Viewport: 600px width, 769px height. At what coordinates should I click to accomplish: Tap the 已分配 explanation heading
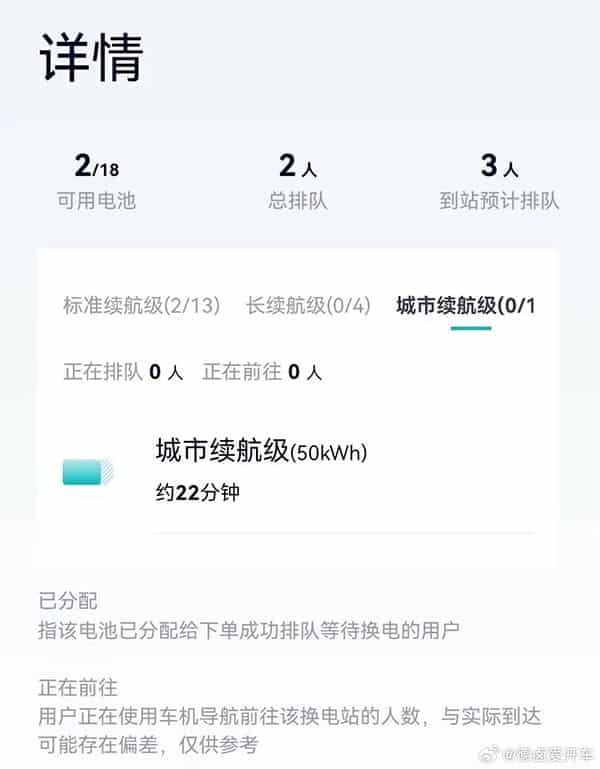click(68, 601)
